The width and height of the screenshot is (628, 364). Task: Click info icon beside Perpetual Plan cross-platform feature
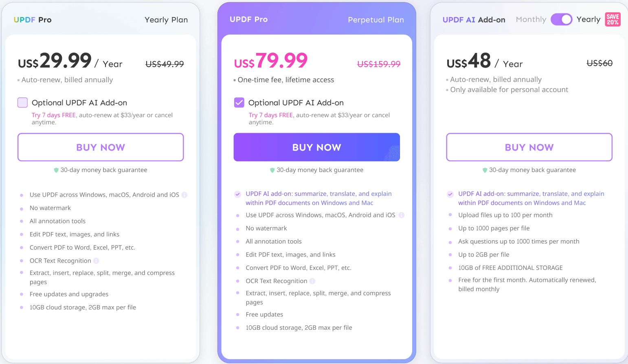(x=402, y=215)
